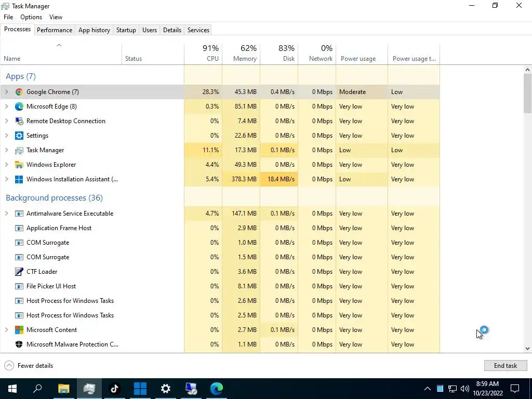The height and width of the screenshot is (399, 532).
Task: Click the Microsoft Content colorful icon
Action: click(x=19, y=330)
